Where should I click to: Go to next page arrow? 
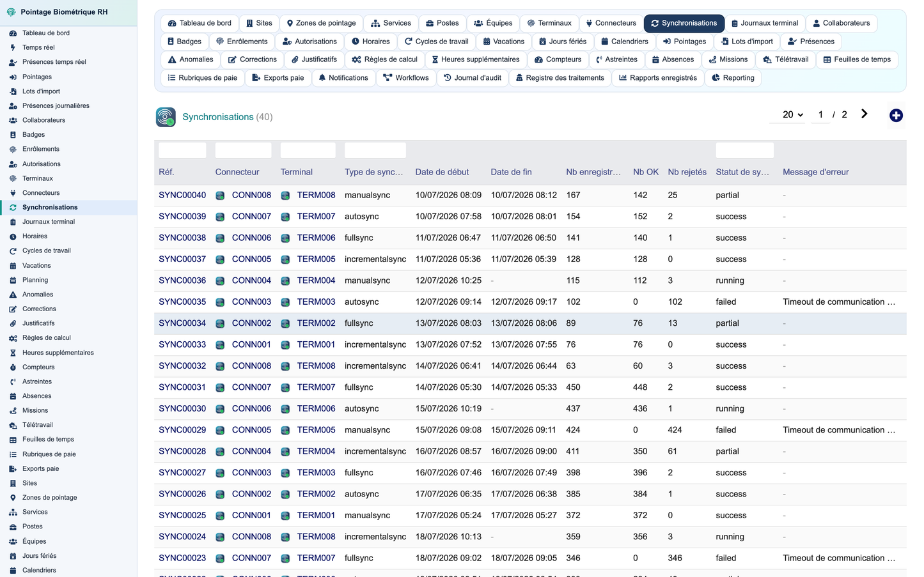[864, 114]
